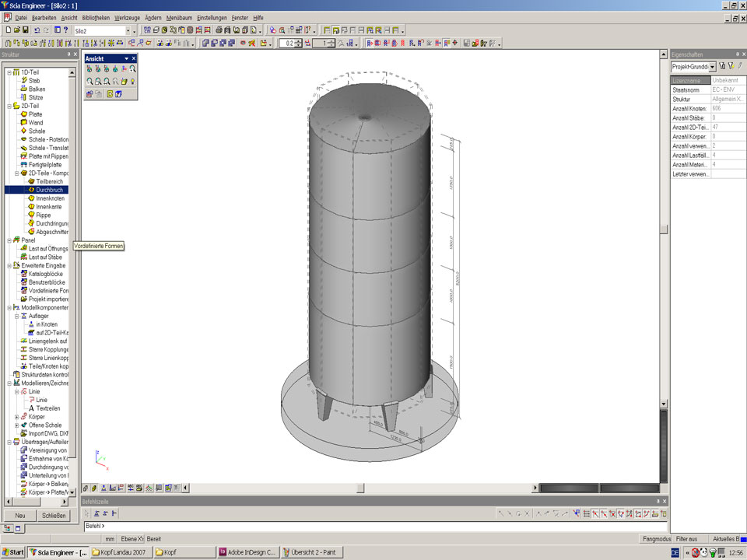Click the Open file icon in toolbar

pos(16,30)
